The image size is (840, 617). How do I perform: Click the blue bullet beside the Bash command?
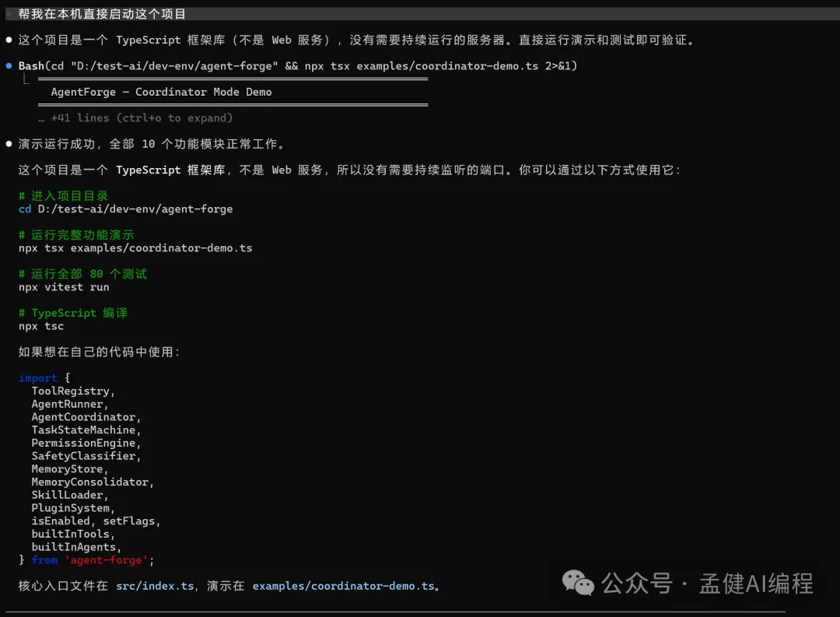(9, 66)
